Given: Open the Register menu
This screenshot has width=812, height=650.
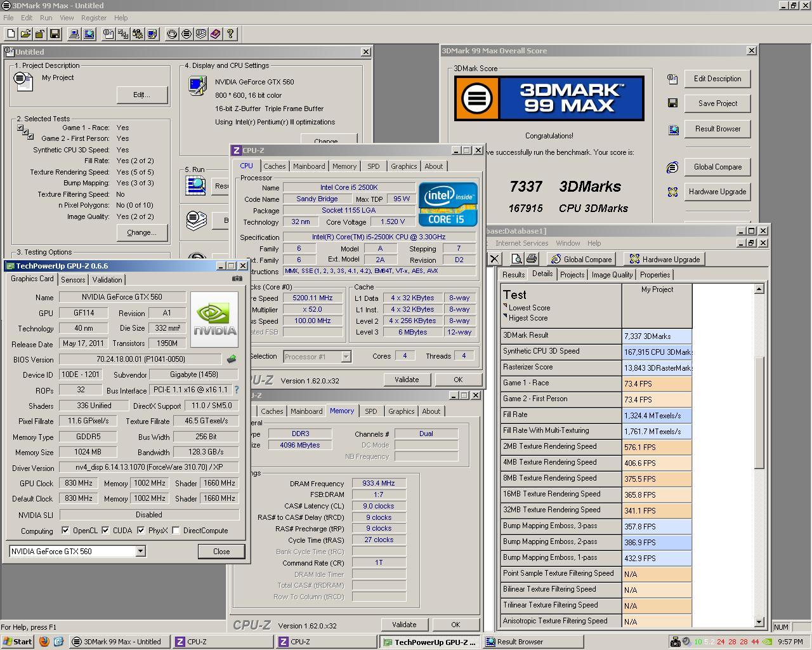Looking at the screenshot, I should [x=94, y=18].
